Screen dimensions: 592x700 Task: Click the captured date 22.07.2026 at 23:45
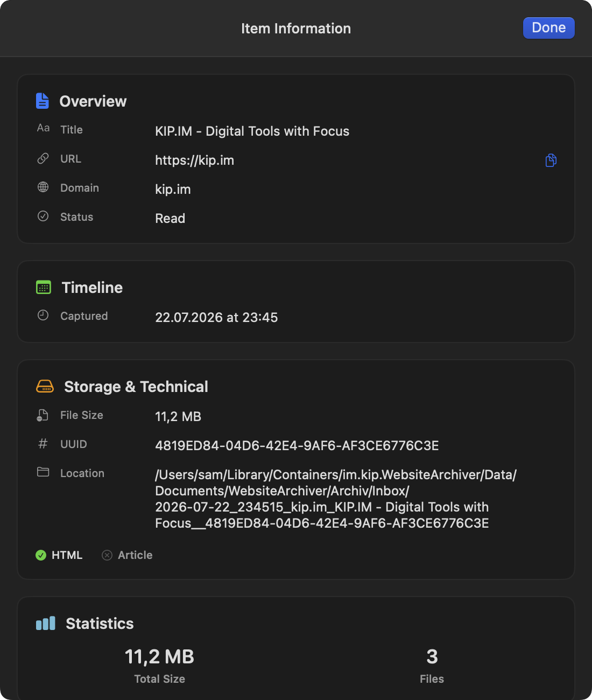pyautogui.click(x=216, y=318)
